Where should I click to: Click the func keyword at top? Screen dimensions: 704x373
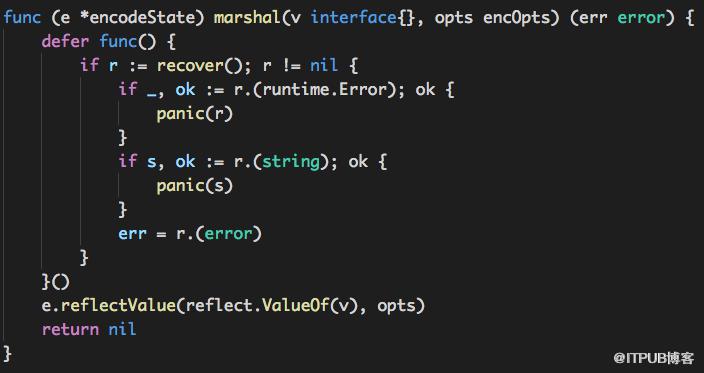click(x=22, y=18)
